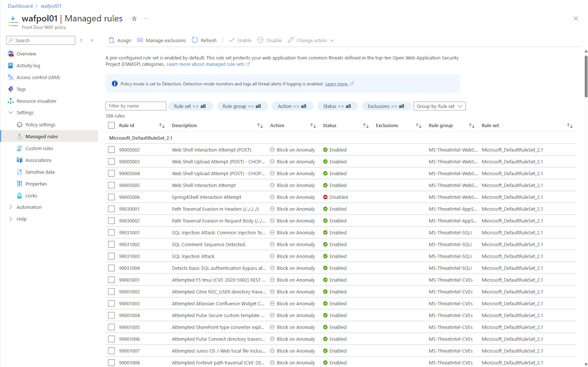
Task: Select the Tags icon in sidebar
Action: (11, 89)
